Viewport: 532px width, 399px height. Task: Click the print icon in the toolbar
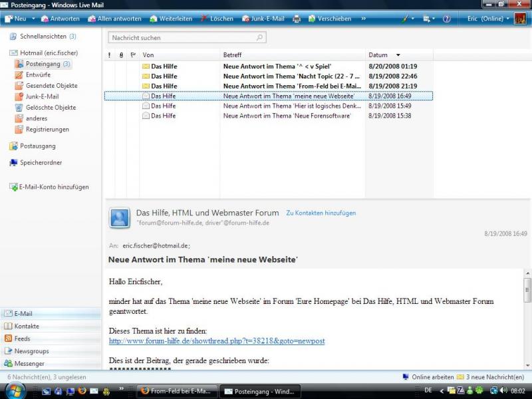click(297, 19)
